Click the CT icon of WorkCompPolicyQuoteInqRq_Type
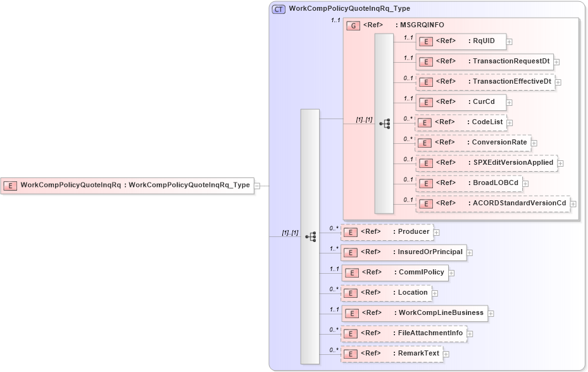 point(279,9)
